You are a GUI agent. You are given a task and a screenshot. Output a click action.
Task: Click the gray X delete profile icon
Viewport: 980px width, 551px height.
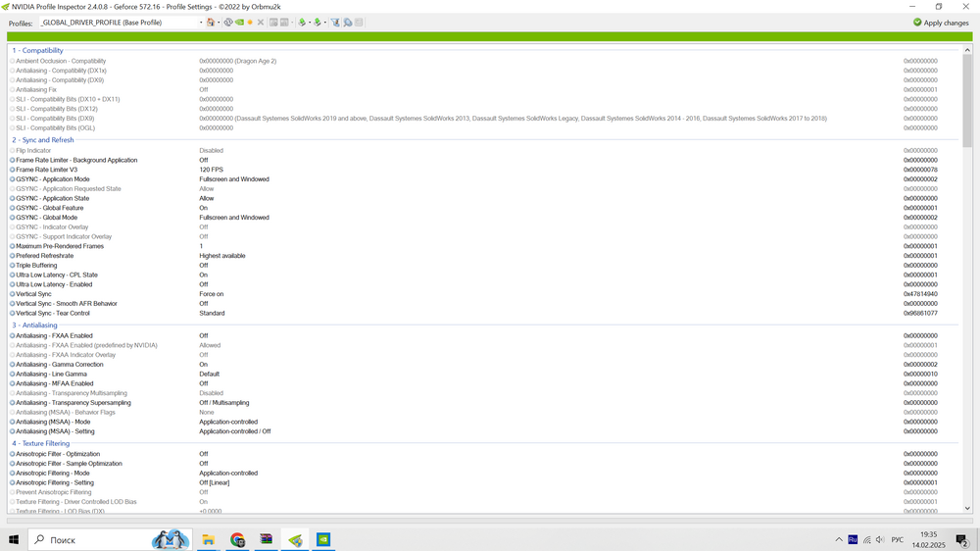point(261,23)
